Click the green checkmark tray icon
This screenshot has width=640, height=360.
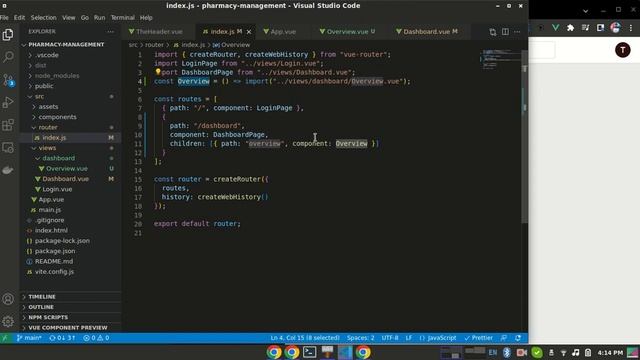click(537, 352)
